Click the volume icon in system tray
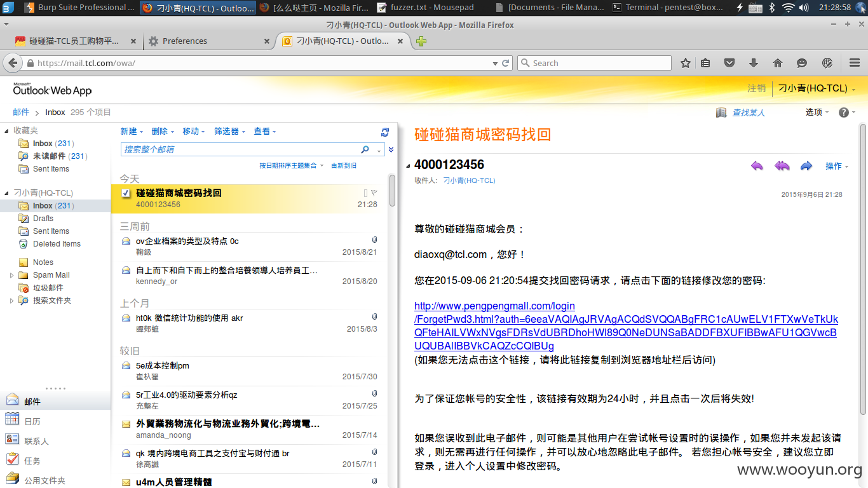 pyautogui.click(x=804, y=8)
